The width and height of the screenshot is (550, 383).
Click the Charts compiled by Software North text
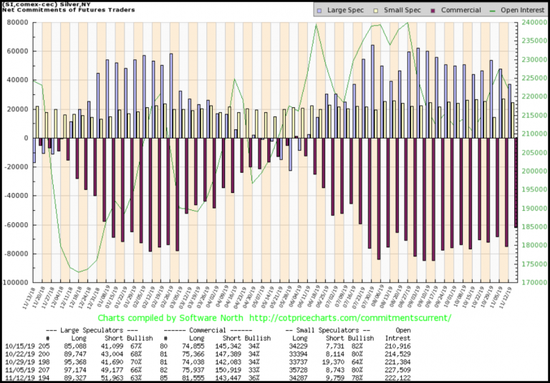pyautogui.click(x=170, y=318)
